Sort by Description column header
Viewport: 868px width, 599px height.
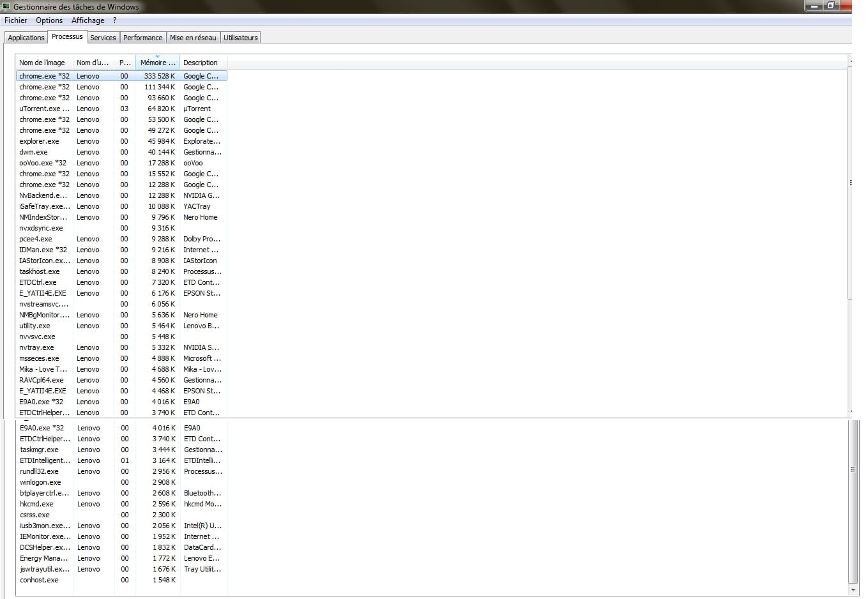coord(203,63)
